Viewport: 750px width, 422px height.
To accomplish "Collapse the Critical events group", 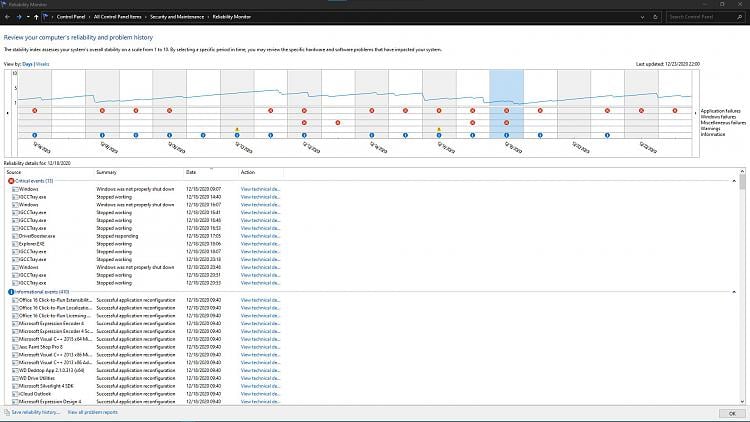I will point(735,181).
